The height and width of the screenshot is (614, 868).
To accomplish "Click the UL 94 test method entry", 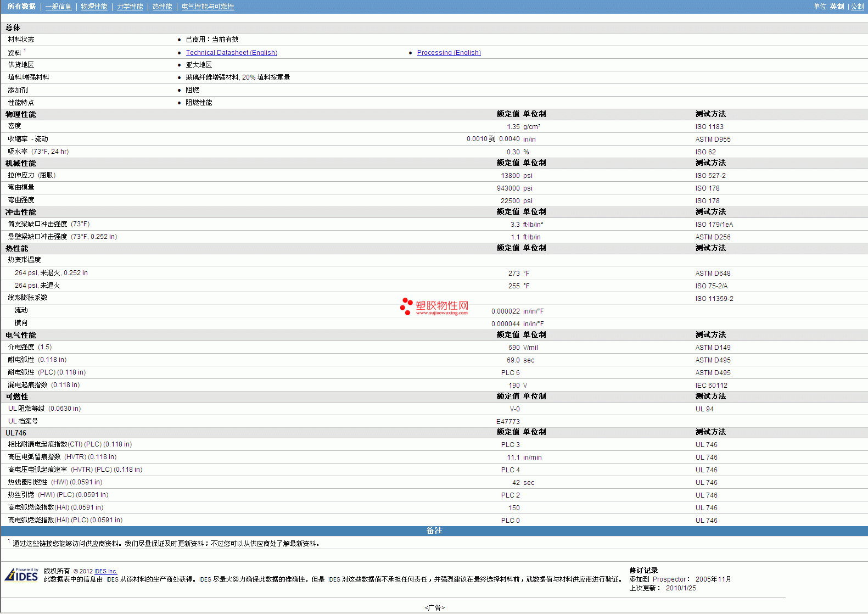I will click(x=704, y=409).
